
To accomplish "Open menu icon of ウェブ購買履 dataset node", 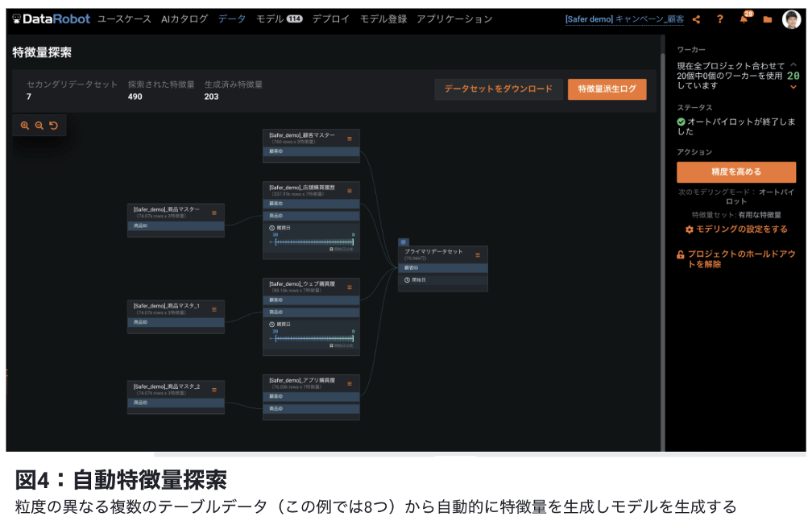I will 350,287.
